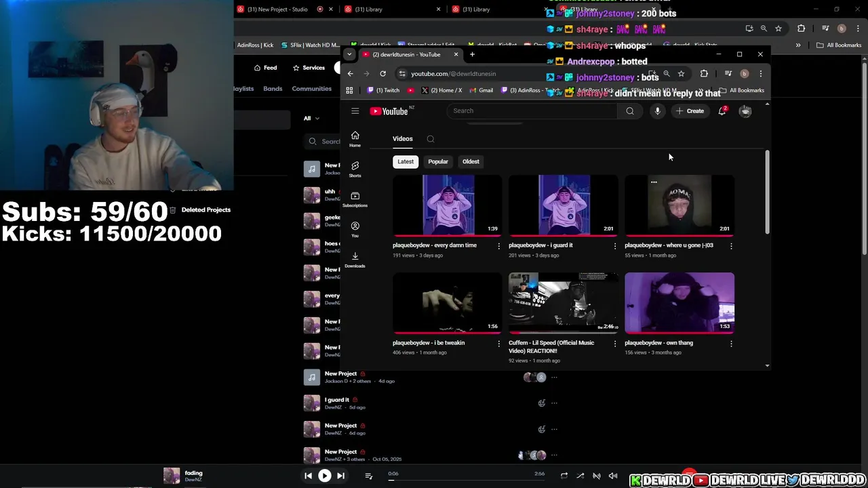This screenshot has width=868, height=488.
Task: Click the YouTube page scrollbar
Action: click(x=767, y=192)
